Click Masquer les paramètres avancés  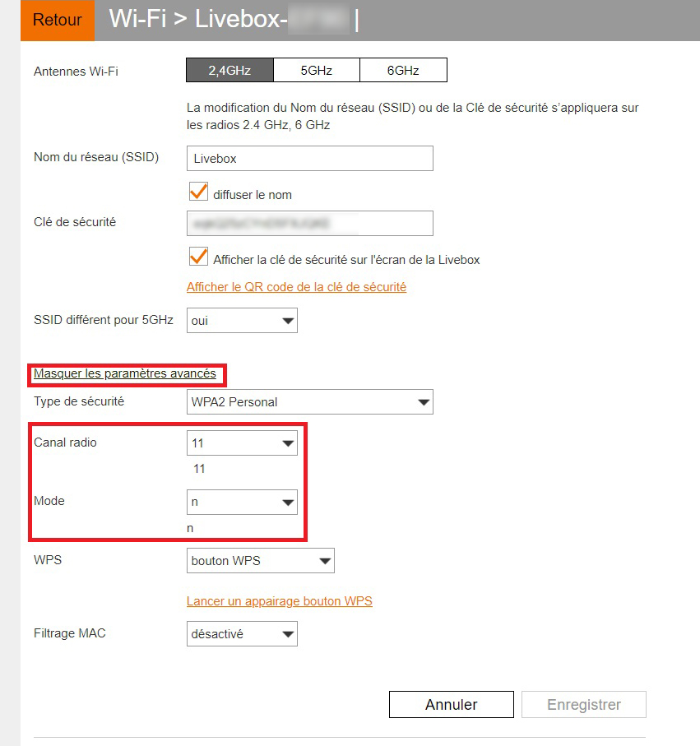pyautogui.click(x=126, y=374)
